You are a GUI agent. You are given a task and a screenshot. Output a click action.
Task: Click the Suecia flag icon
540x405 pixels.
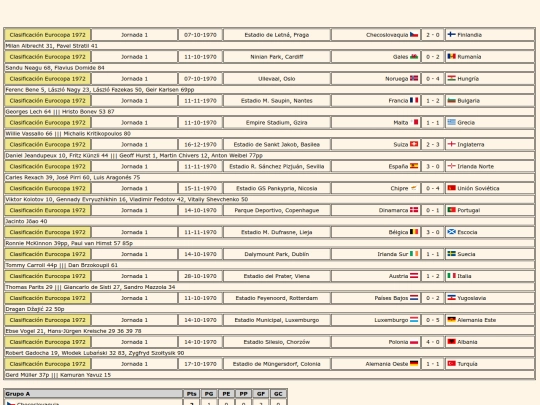(451, 254)
